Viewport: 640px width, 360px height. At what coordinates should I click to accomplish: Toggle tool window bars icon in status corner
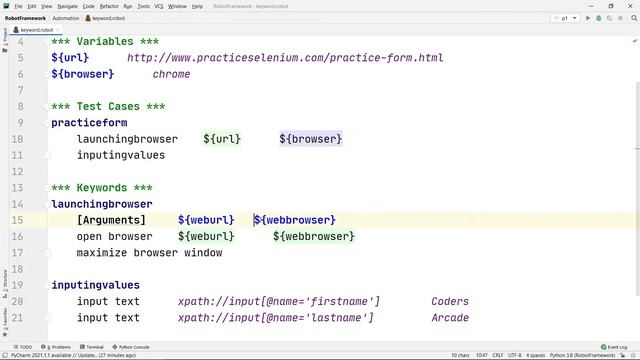(x=5, y=356)
